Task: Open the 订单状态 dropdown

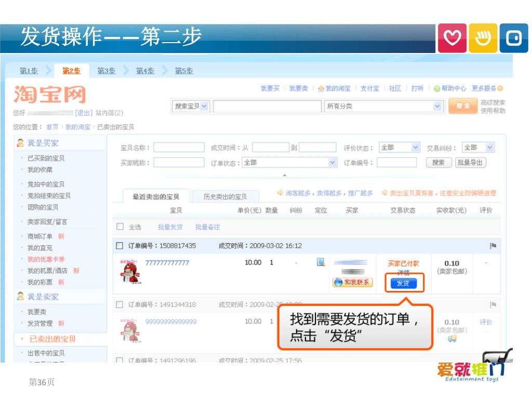Action: (x=289, y=163)
